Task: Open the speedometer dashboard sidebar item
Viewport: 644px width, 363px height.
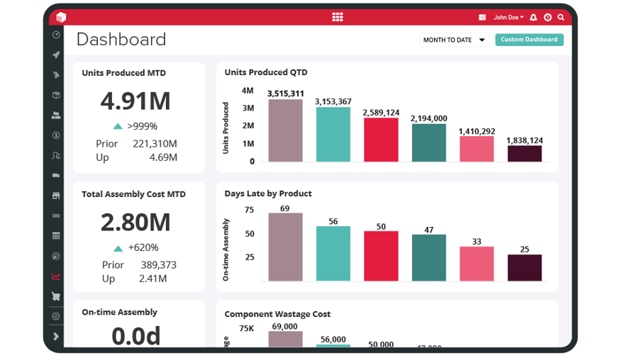Action: (x=56, y=35)
